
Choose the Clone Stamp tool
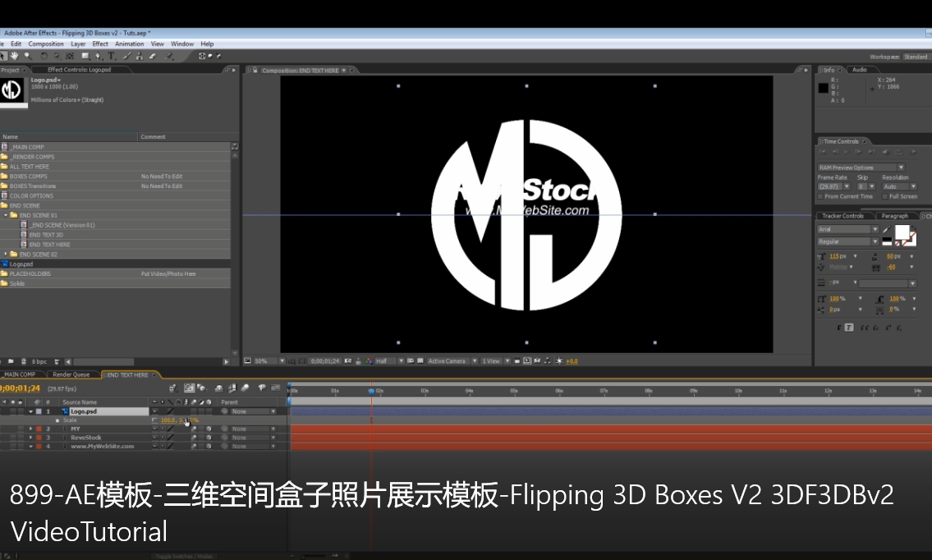point(139,56)
